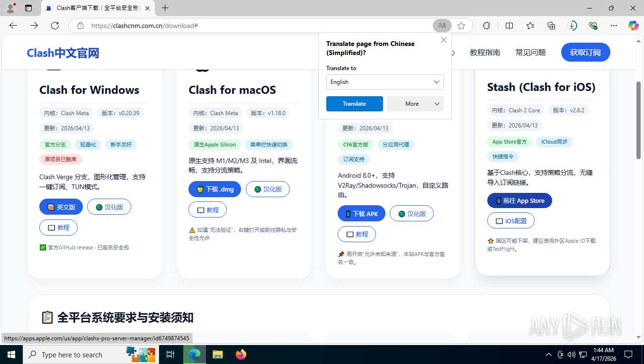Click 下载 APK button
Viewport: 644px width, 364px height.
coord(361,214)
